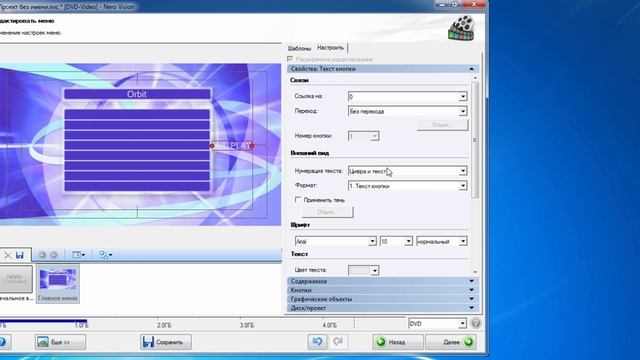Viewport: 640px width, 360px height.
Task: Click the floppy save icon in menu toolbar
Action: click(20, 256)
